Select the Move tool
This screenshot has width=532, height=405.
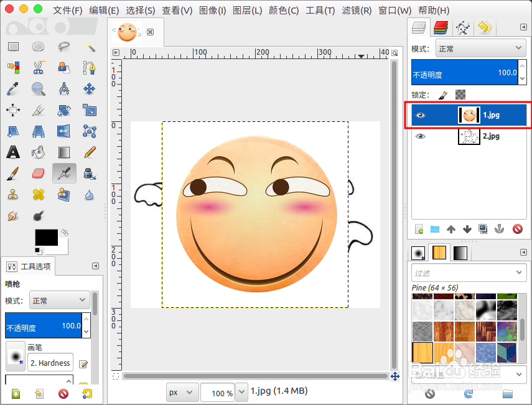(90, 89)
